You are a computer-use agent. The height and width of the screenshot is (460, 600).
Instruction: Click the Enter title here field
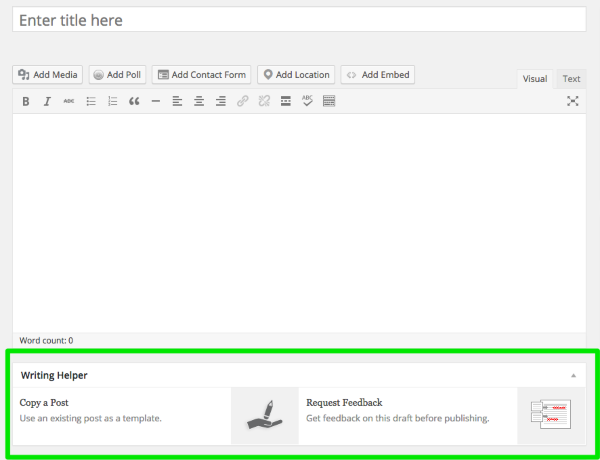(x=299, y=20)
